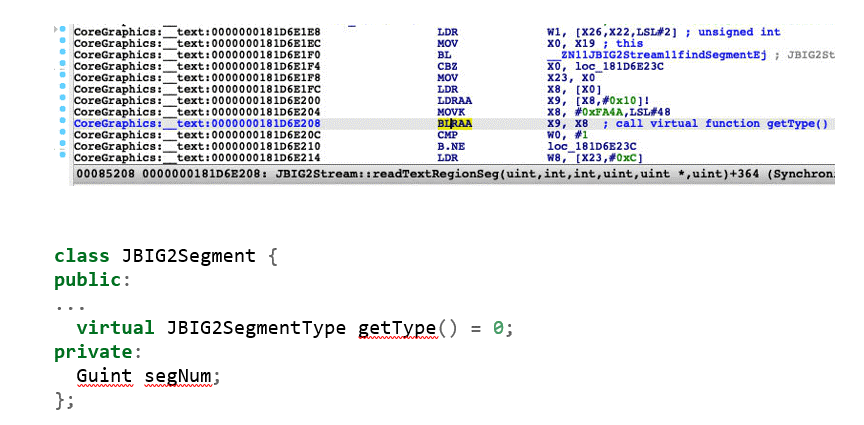This screenshot has height=425, width=864.
Task: Click the JBIG2SegmentType return type
Action: [x=256, y=328]
